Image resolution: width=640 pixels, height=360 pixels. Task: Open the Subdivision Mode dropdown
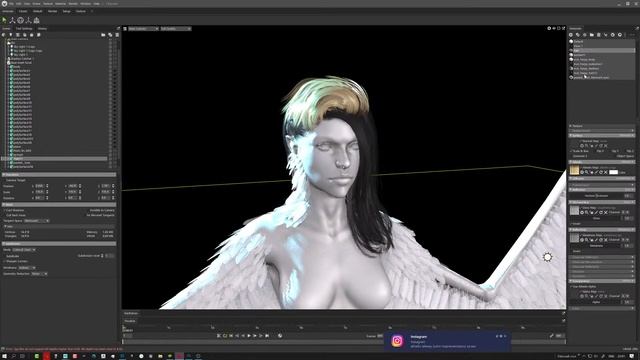coord(24,249)
